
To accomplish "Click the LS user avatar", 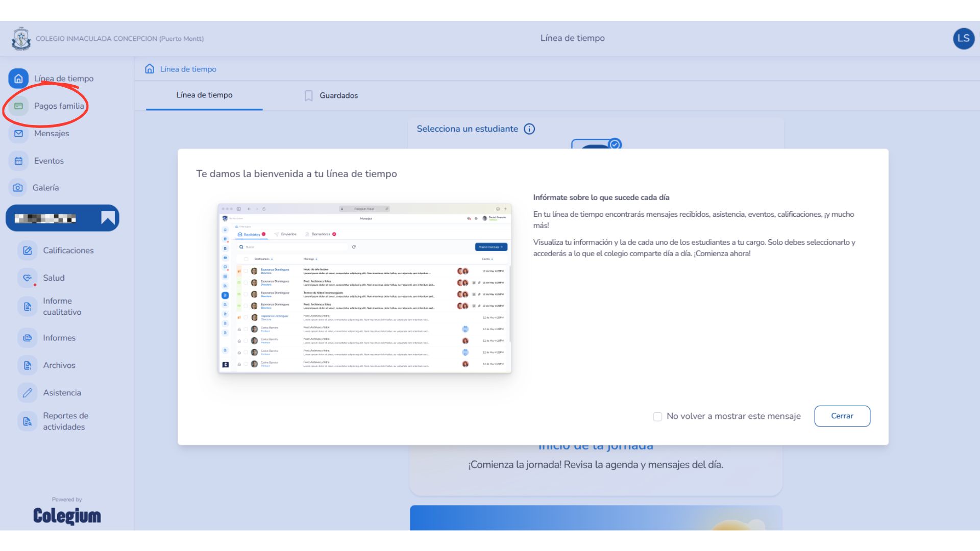I will pos(963,39).
